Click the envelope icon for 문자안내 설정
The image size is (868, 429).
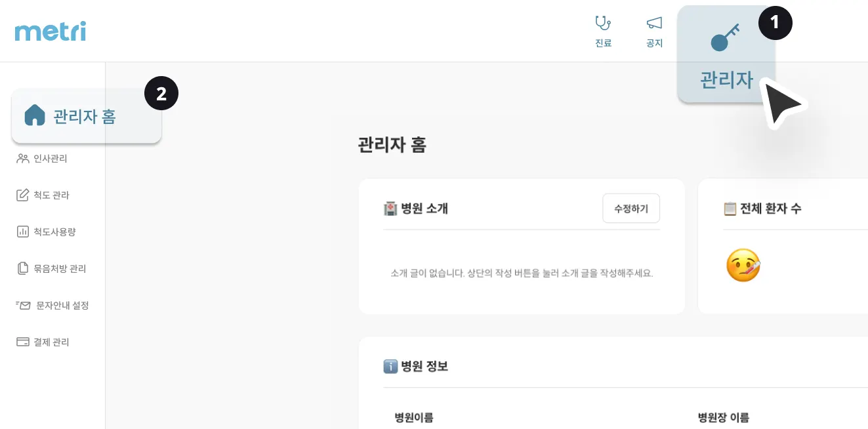pos(24,305)
